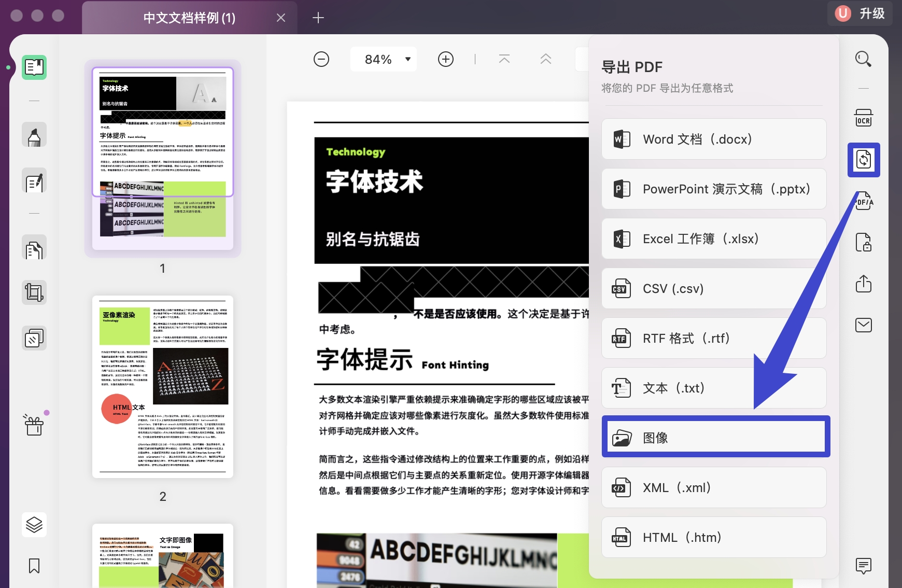Select the highlighter annotation tool

click(34, 134)
